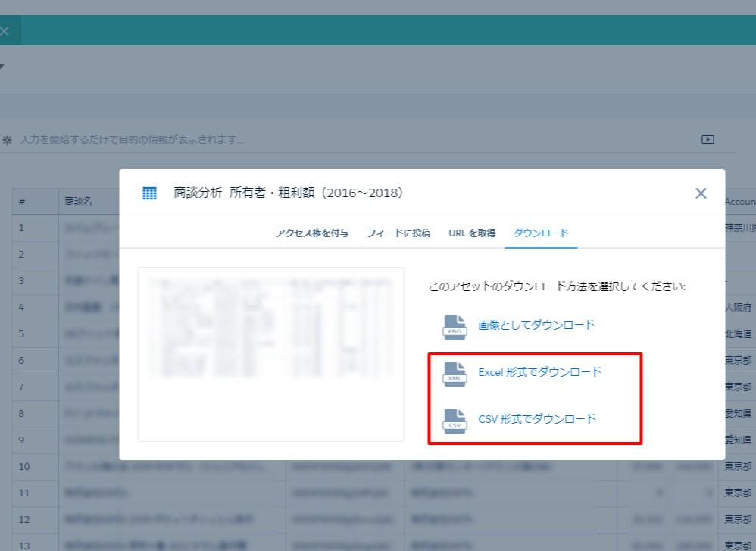Click the play icon right of search bar
Screen dimensions: 756x551
pos(708,139)
